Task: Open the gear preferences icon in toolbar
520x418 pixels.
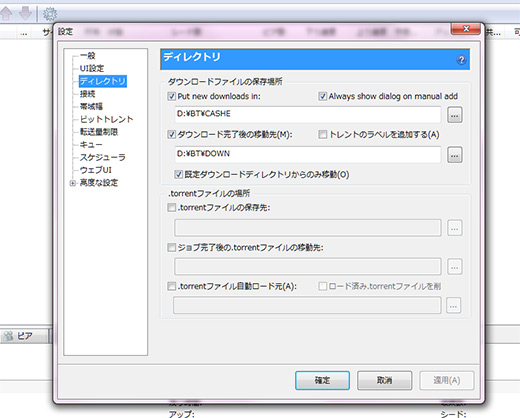Action: point(50,14)
